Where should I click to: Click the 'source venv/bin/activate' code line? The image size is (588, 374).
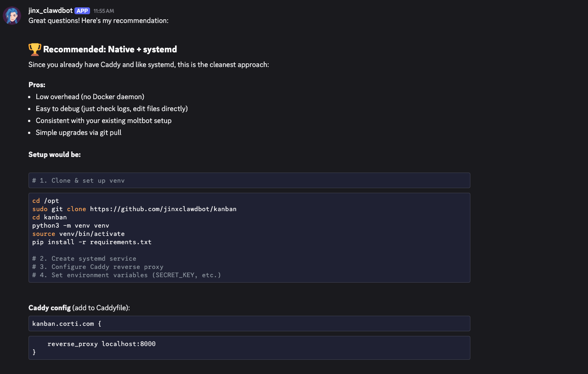pos(78,234)
